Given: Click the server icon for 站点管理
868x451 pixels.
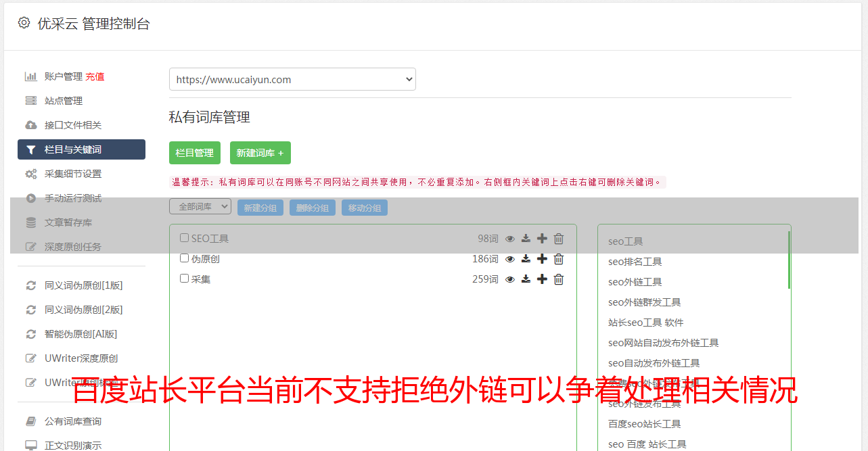Looking at the screenshot, I should [x=31, y=101].
